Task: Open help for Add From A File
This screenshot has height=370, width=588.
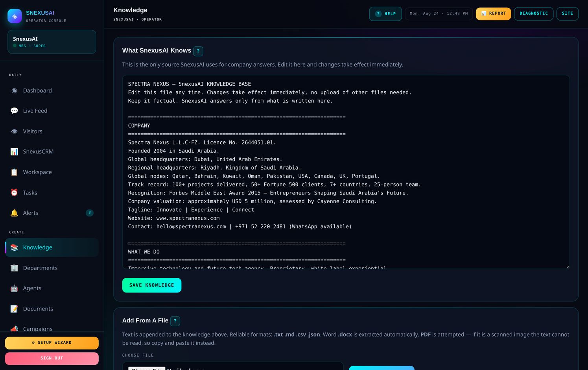Action: pos(175,321)
